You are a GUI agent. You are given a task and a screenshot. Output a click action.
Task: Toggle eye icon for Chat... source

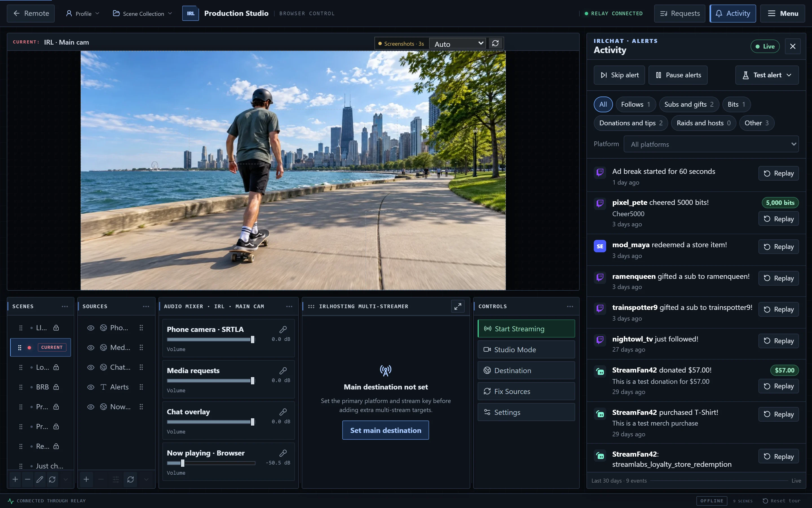click(x=91, y=367)
